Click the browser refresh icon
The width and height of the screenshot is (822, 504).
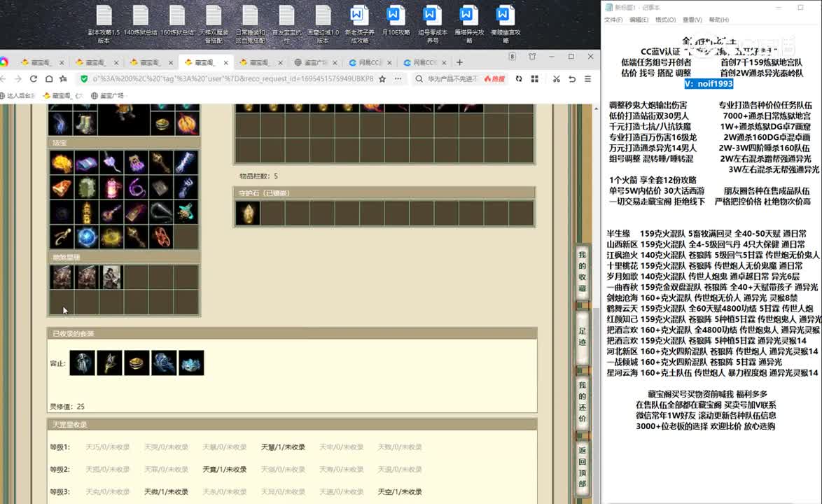34,78
